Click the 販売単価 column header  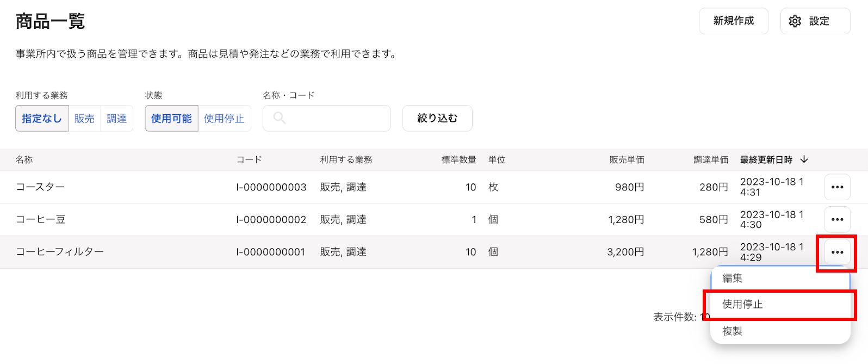point(627,159)
